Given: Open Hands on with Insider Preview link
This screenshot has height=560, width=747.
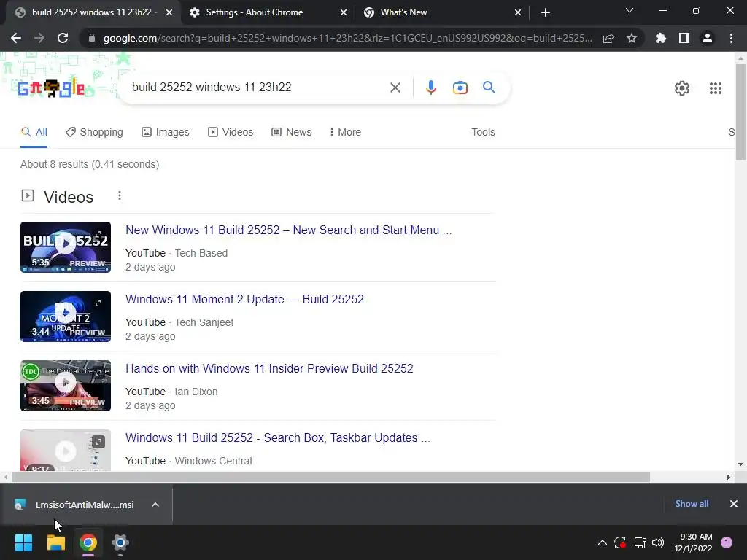Looking at the screenshot, I should click(269, 368).
